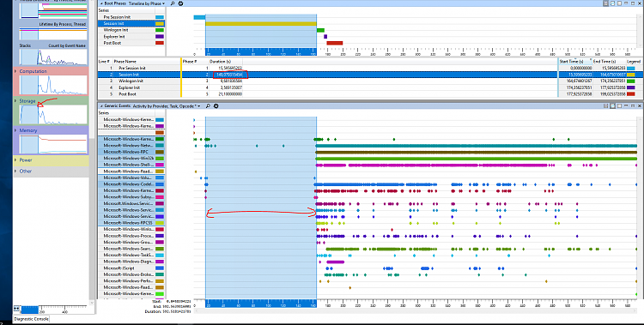Expand the Storage graph group
The height and width of the screenshot is (325, 644).
[15, 100]
